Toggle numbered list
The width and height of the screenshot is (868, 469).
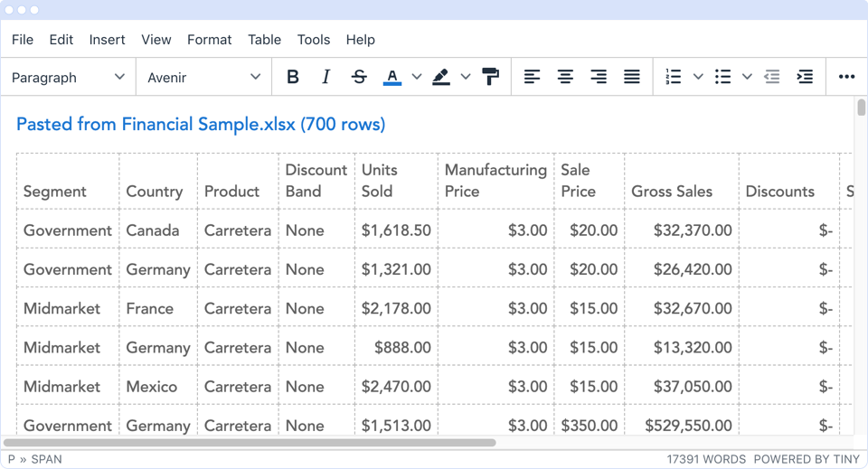(x=674, y=78)
